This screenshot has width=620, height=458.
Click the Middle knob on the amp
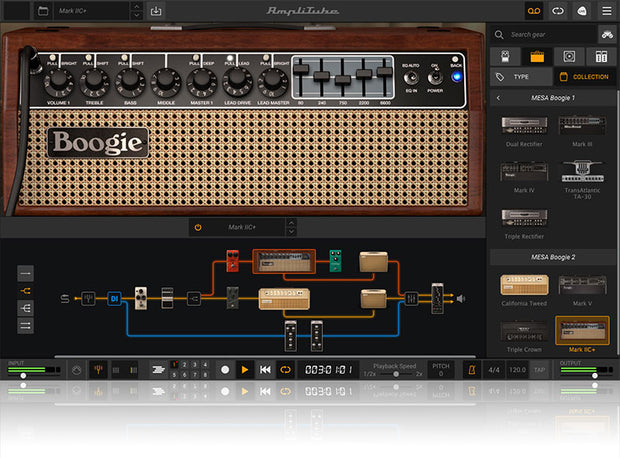[x=166, y=82]
